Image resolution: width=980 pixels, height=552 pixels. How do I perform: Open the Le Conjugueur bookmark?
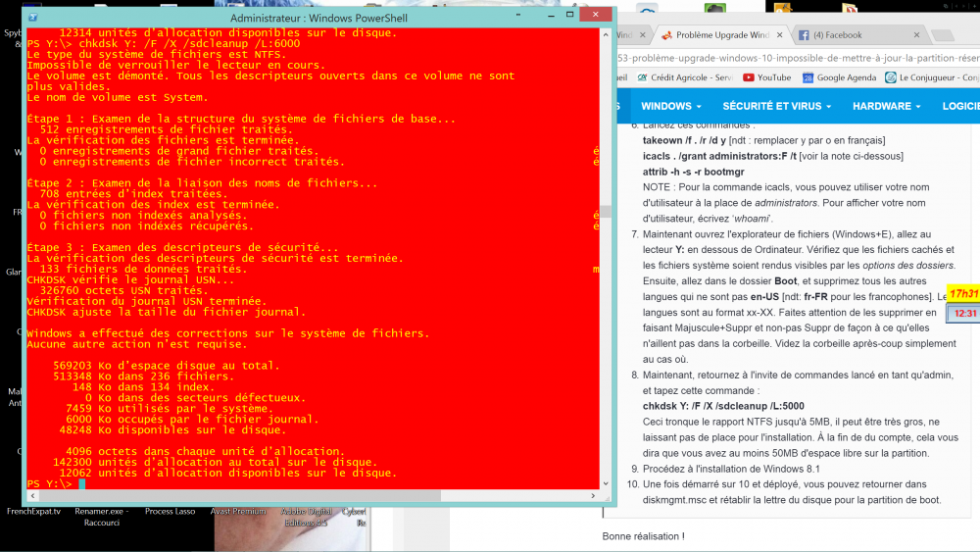tap(932, 77)
